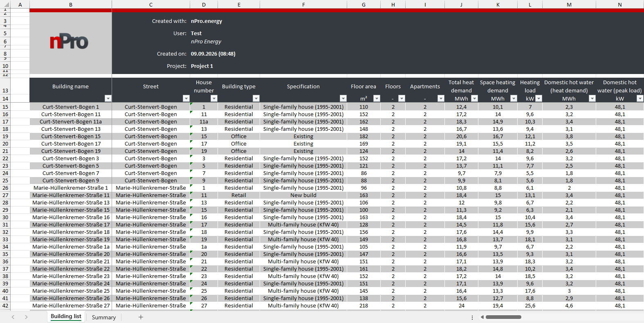Select column F header
This screenshot has width=644, height=323.
pos(303,4)
